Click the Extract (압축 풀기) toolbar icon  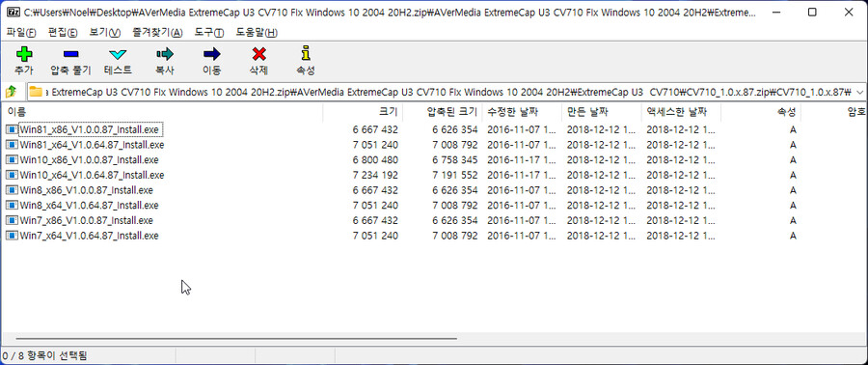pos(70,54)
